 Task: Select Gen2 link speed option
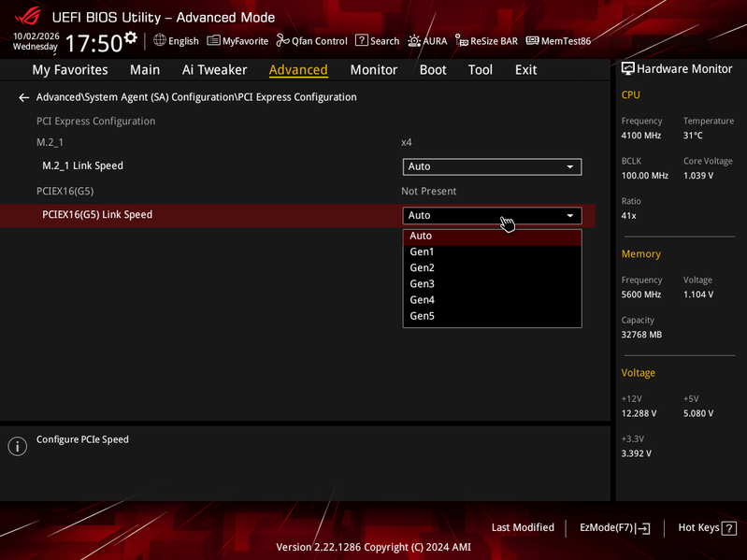[492, 268]
